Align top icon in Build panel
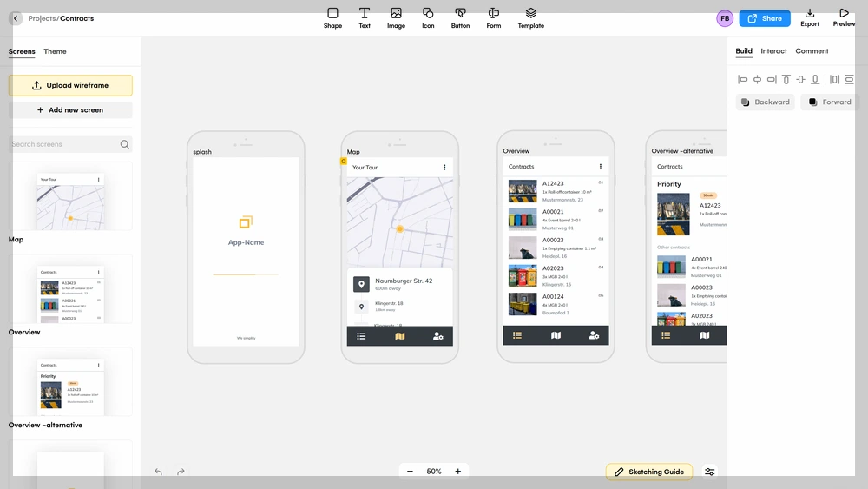This screenshot has width=868, height=489. [786, 79]
